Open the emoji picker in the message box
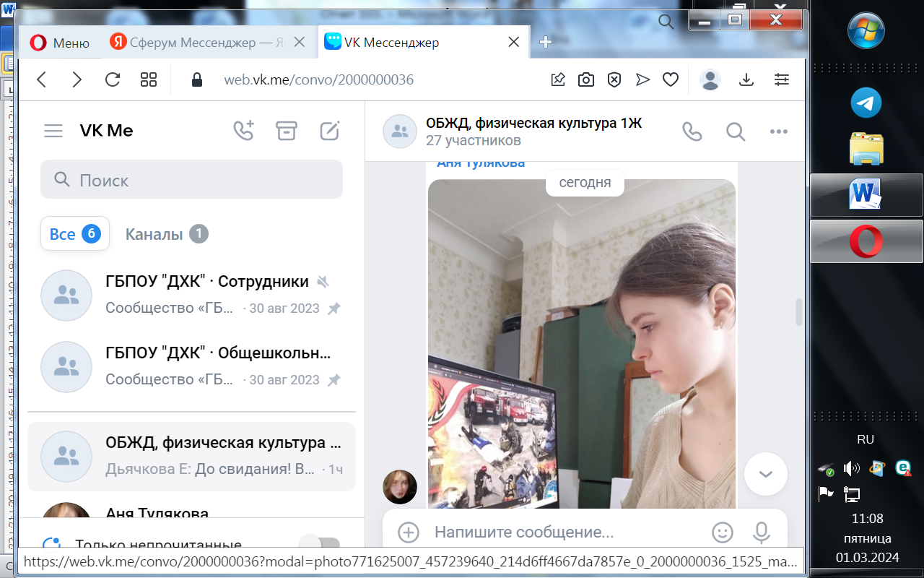Screen dimensions: 924x578 (x=722, y=532)
